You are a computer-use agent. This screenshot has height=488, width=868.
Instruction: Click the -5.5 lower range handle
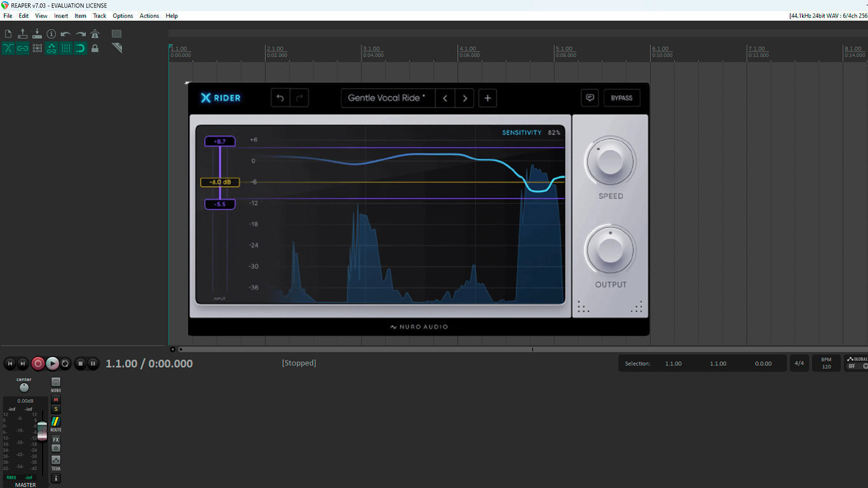click(x=220, y=204)
